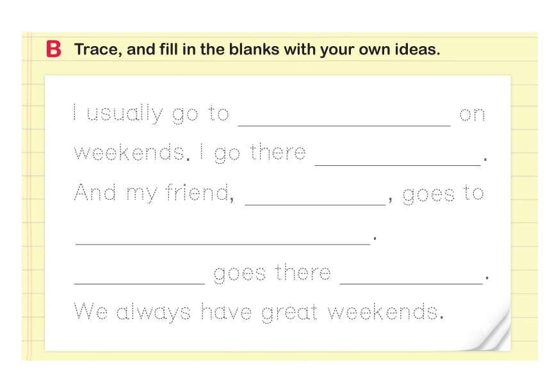
Task: Click the dotted phrase "I usually go to"
Action: (x=150, y=114)
